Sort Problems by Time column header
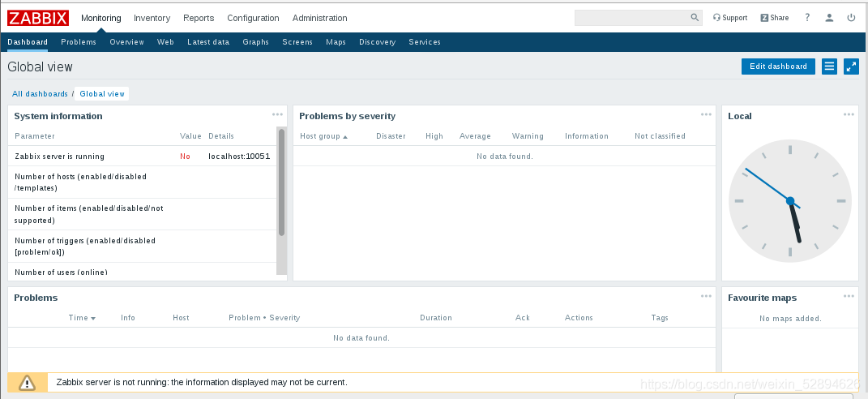The height and width of the screenshot is (399, 868). point(82,318)
